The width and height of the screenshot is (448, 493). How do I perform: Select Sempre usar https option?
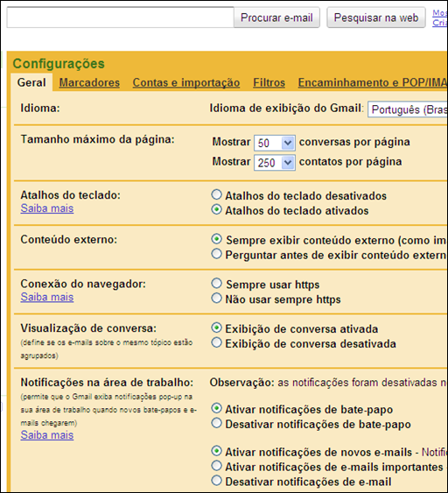pos(216,284)
